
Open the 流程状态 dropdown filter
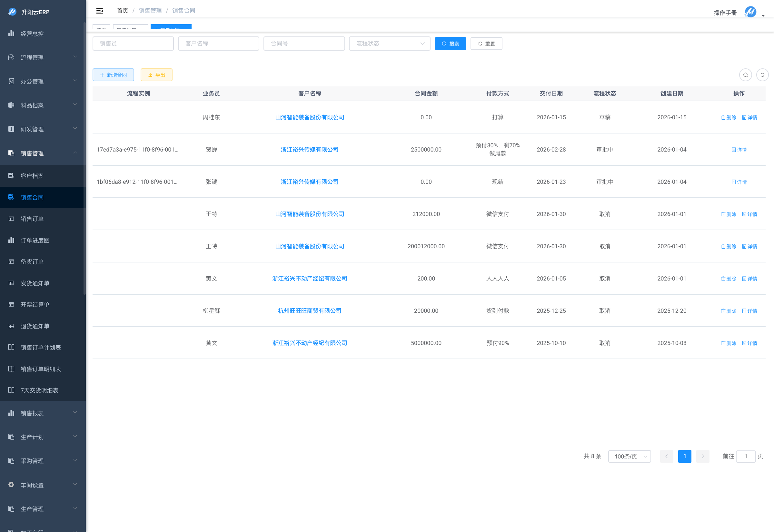coord(389,44)
